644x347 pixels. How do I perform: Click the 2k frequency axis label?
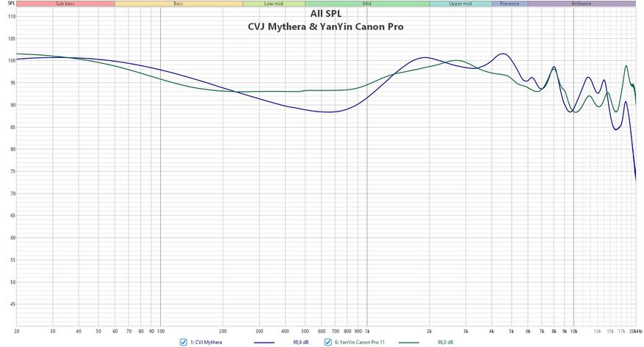click(x=430, y=331)
